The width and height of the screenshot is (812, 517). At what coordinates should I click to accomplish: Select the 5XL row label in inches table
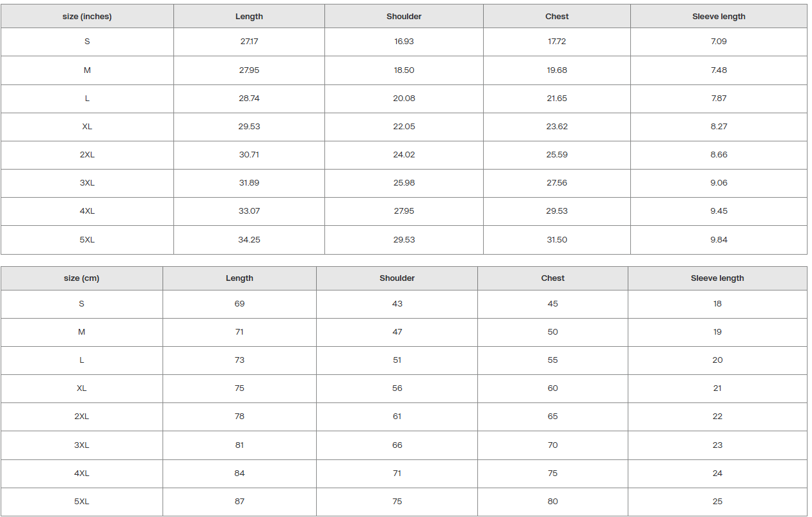coord(87,240)
